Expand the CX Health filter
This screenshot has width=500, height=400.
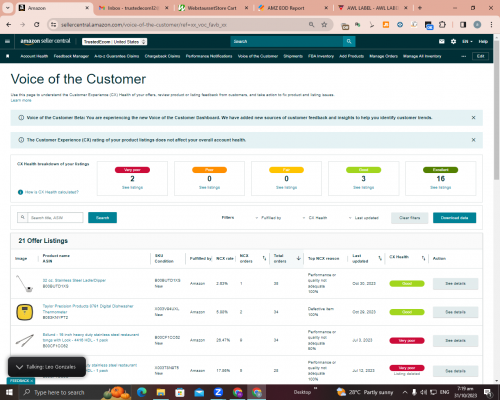click(x=315, y=218)
